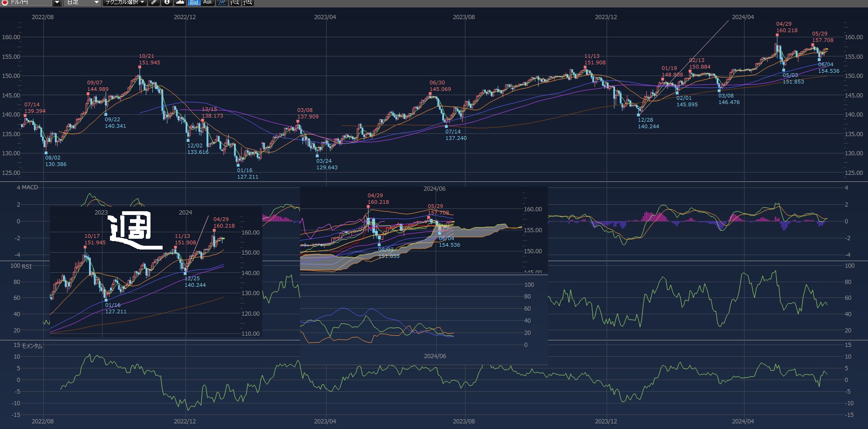Open the chart information icon

(167, 2)
